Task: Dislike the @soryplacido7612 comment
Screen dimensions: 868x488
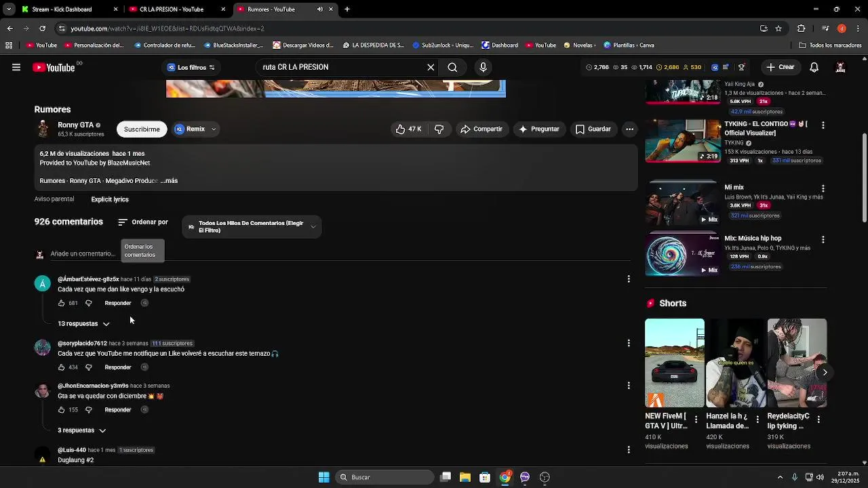Action: pos(88,367)
